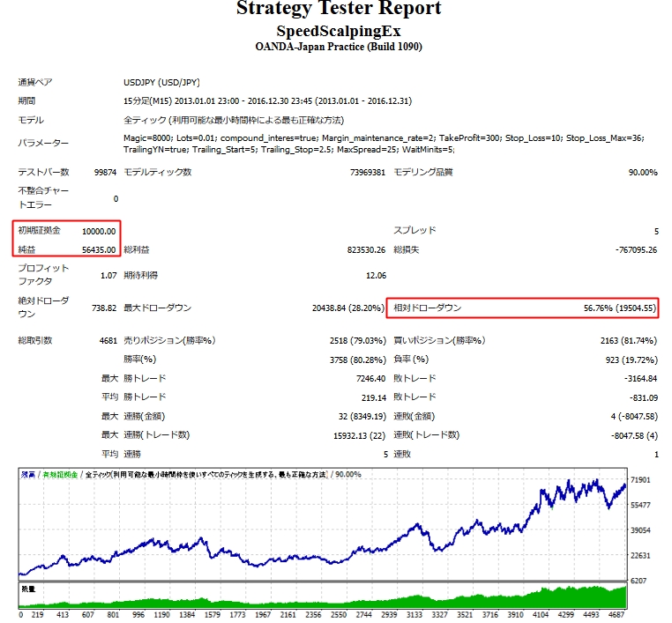The width and height of the screenshot is (672, 623).
Task: Select the 純益 value 56435.00
Action: pos(98,250)
